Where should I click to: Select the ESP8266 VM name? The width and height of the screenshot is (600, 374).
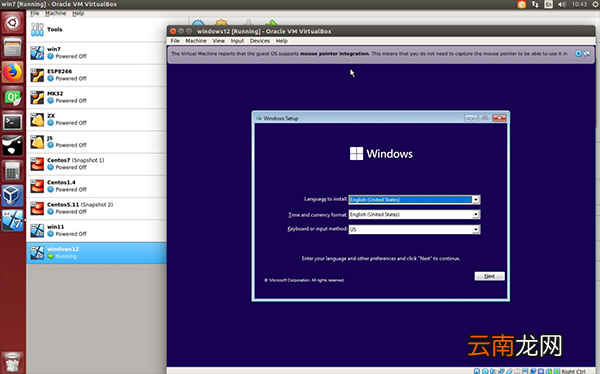[59, 71]
